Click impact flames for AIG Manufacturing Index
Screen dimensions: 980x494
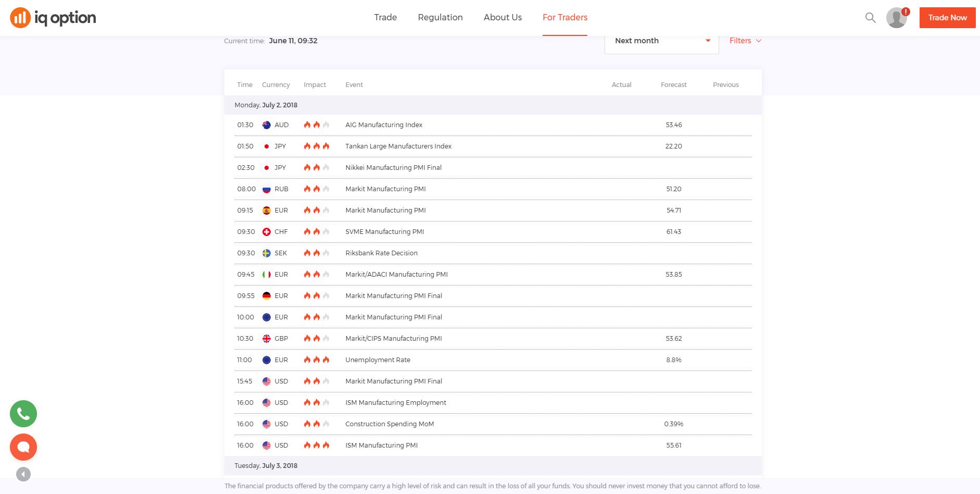[x=317, y=125]
